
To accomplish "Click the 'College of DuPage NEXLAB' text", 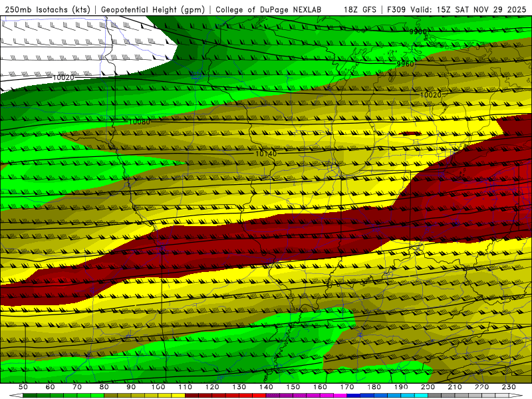I will click(x=269, y=10).
